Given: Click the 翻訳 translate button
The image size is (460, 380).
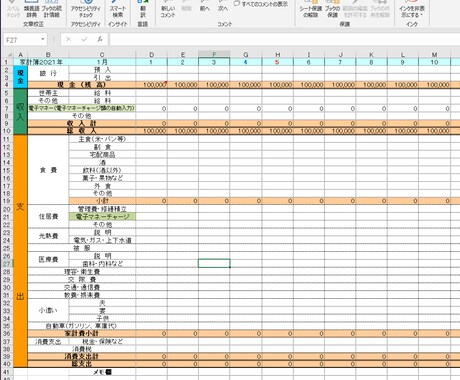Looking at the screenshot, I should [143, 9].
